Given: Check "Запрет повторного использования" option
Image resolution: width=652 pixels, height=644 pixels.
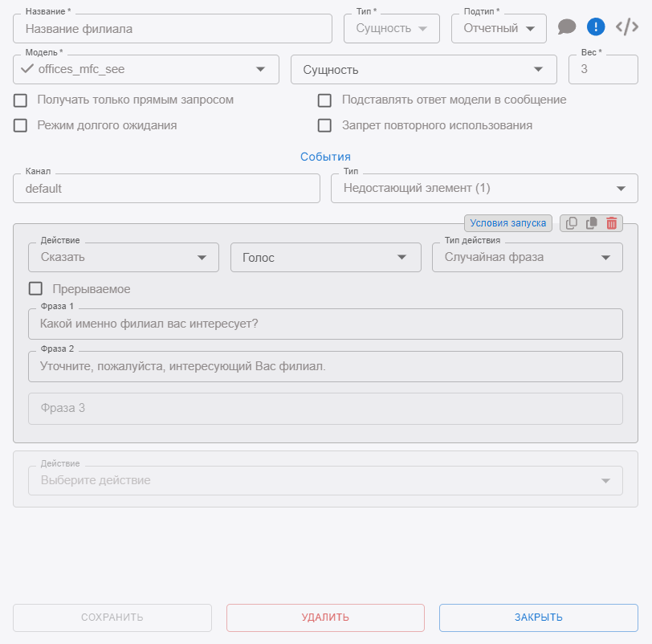Looking at the screenshot, I should pos(324,126).
